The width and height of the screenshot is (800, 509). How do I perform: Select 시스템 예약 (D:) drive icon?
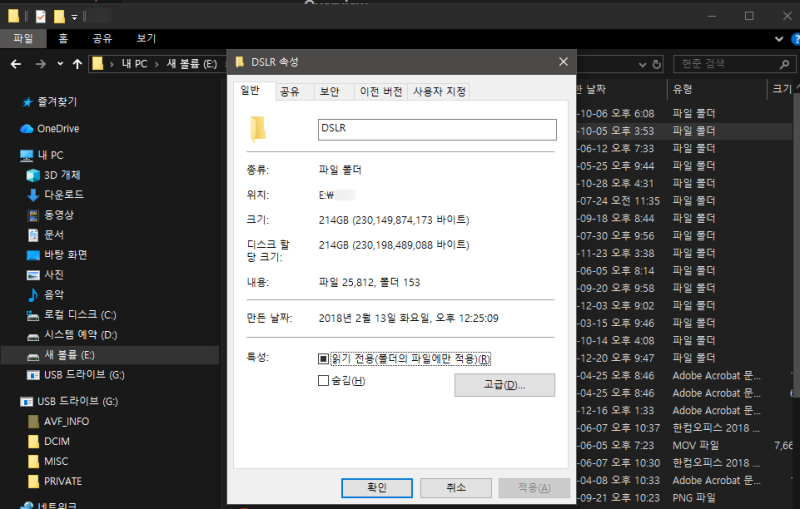coord(33,336)
